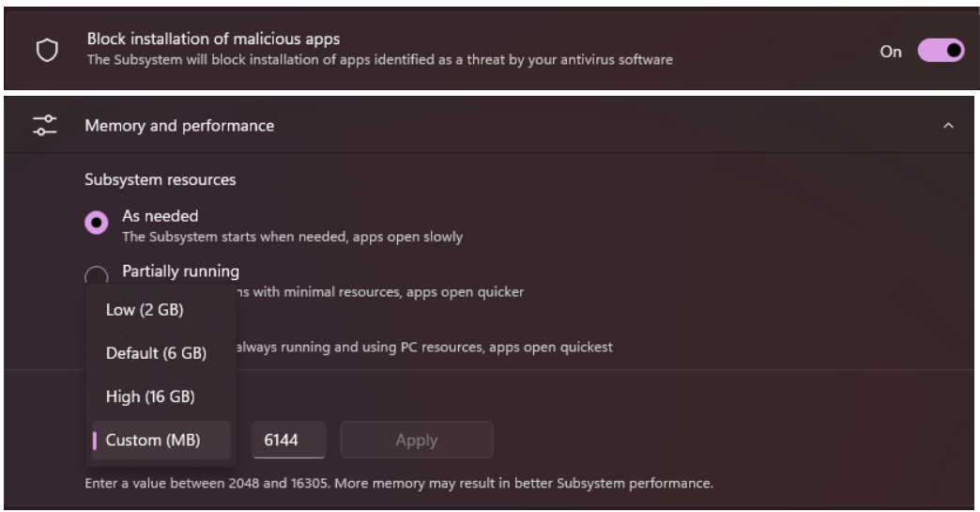Click the Block installation of malicious apps title
Screen dimensions: 980x512
coord(213,39)
